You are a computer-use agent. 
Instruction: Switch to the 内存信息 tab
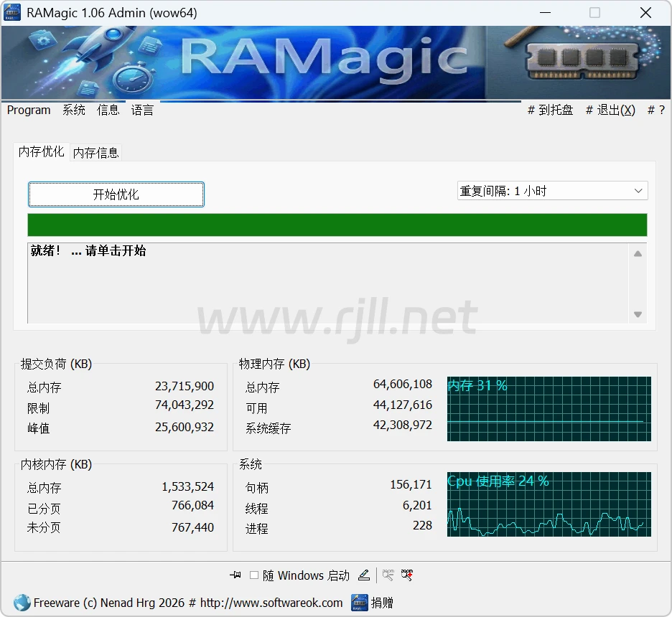(96, 153)
